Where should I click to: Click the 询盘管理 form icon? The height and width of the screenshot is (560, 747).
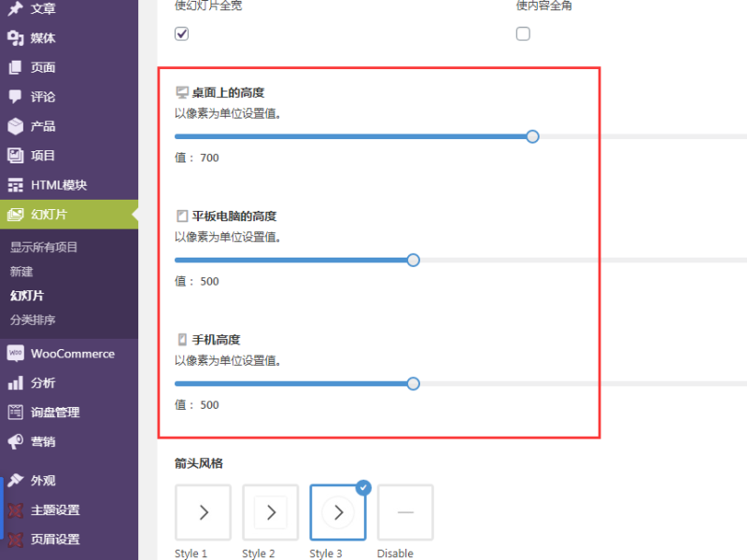point(15,413)
